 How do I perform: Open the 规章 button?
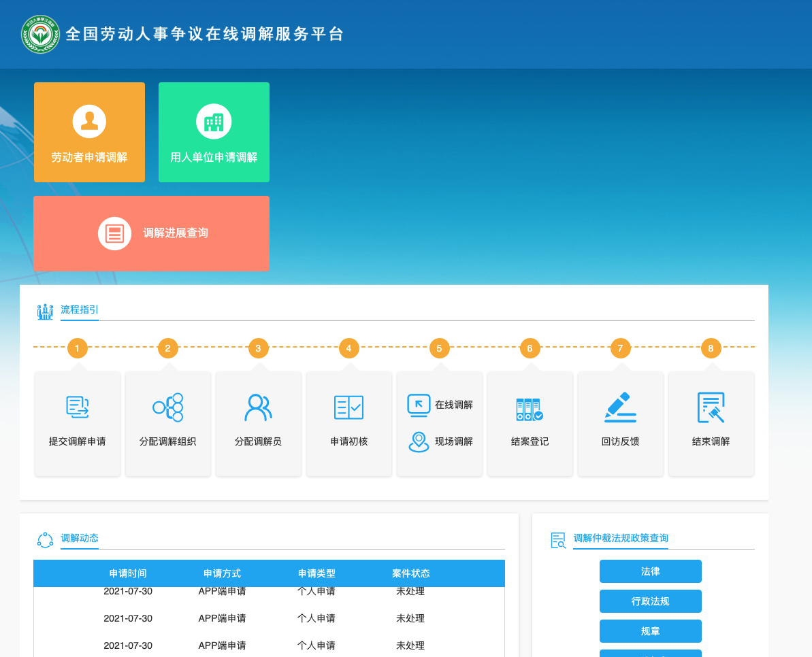tap(651, 632)
